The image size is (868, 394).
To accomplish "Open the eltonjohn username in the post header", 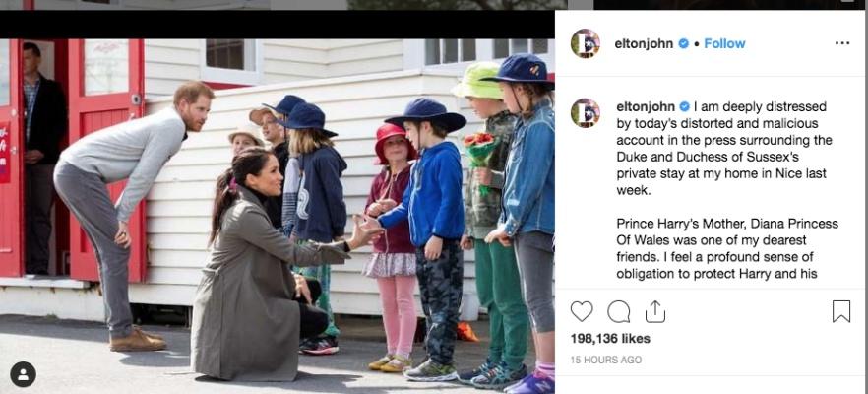I will (645, 43).
